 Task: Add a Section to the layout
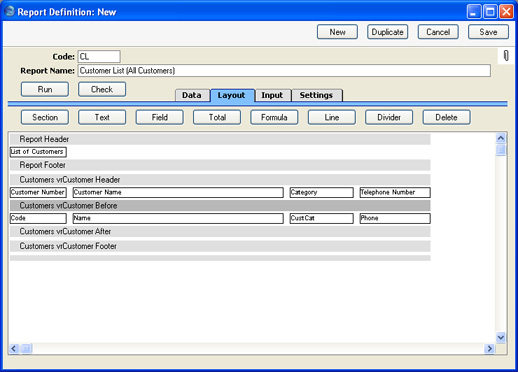[45, 117]
